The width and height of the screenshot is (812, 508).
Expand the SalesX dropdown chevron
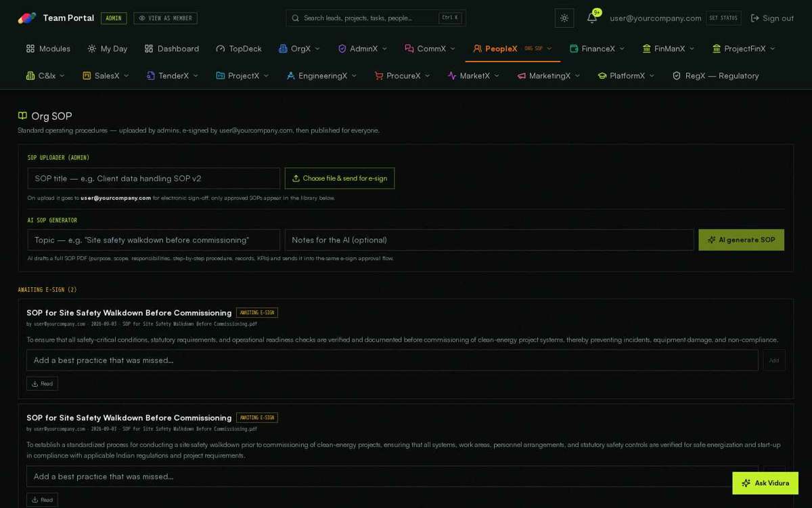coord(126,76)
